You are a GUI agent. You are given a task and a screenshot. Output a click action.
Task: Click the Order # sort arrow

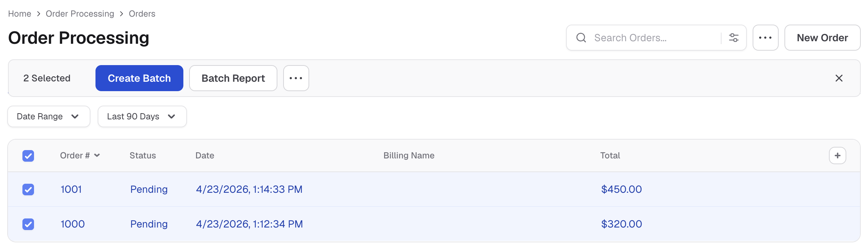tap(97, 156)
